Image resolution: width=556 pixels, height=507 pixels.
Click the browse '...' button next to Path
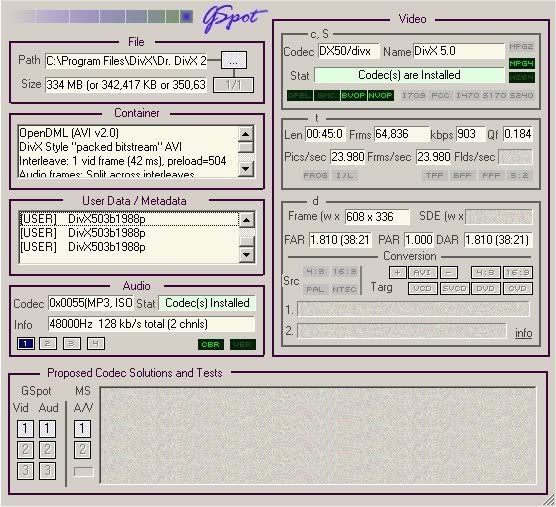click(x=233, y=61)
